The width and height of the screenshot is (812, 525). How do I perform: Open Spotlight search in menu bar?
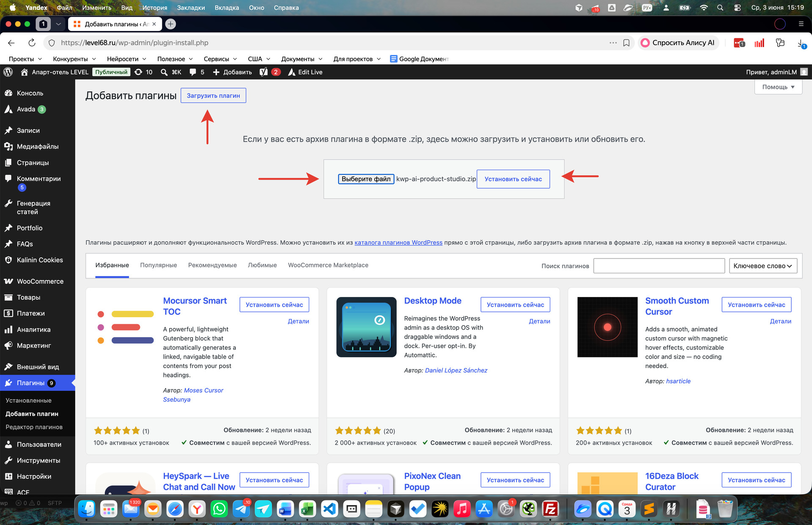coord(720,8)
